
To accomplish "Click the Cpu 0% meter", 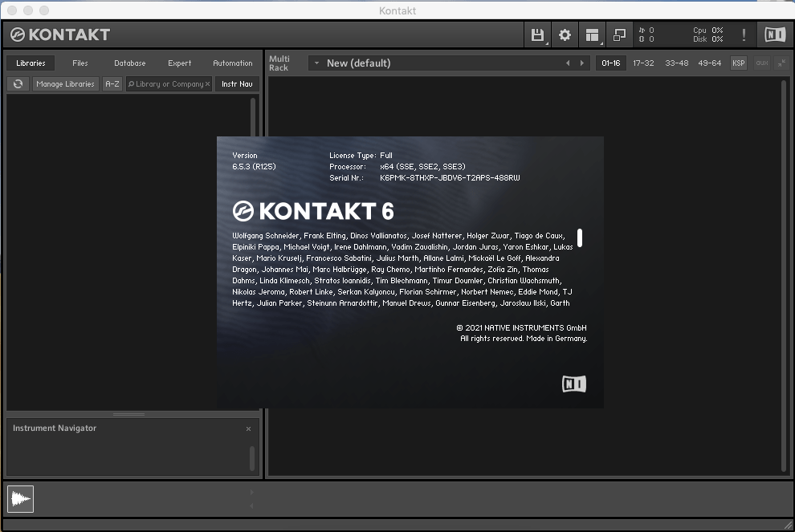I will click(x=707, y=30).
